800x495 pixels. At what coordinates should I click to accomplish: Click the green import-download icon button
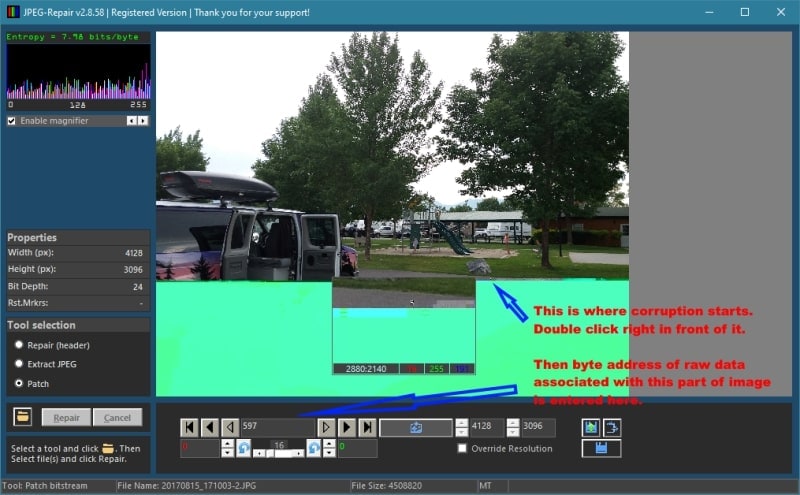coord(591,427)
